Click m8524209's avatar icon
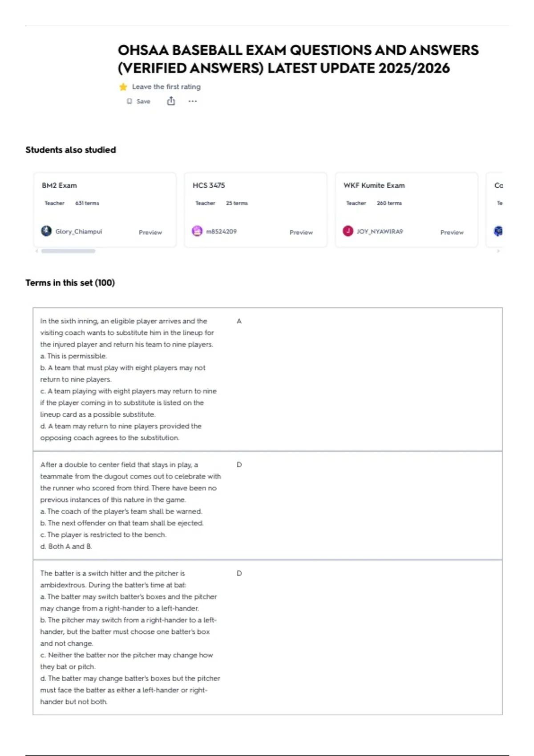 click(x=197, y=231)
